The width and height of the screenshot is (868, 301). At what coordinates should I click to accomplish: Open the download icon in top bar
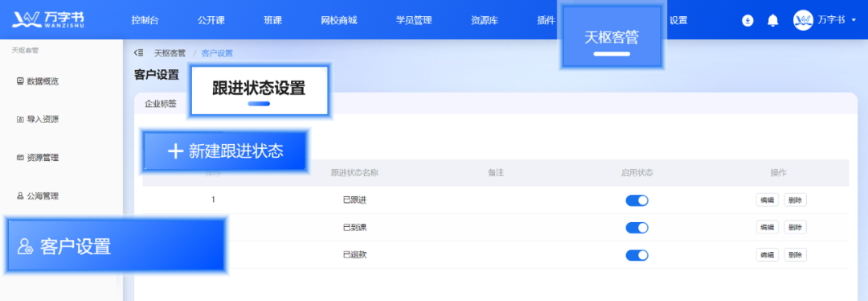click(747, 20)
